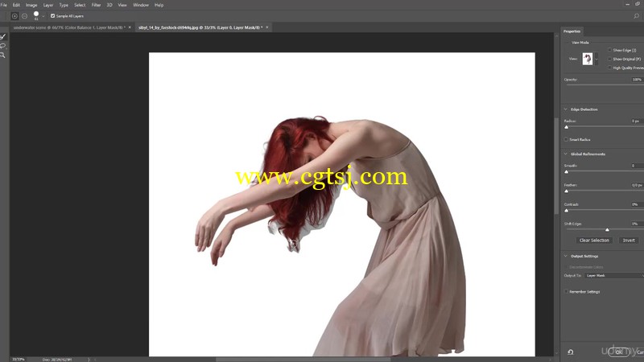This screenshot has height=362, width=644.
Task: Click the Opacity value field
Action: point(637,80)
